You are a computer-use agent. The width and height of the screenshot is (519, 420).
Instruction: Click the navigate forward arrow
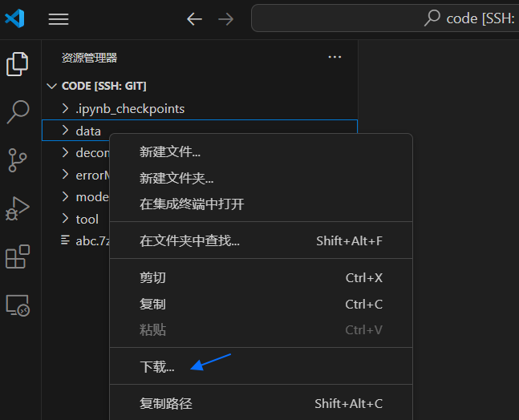click(226, 19)
